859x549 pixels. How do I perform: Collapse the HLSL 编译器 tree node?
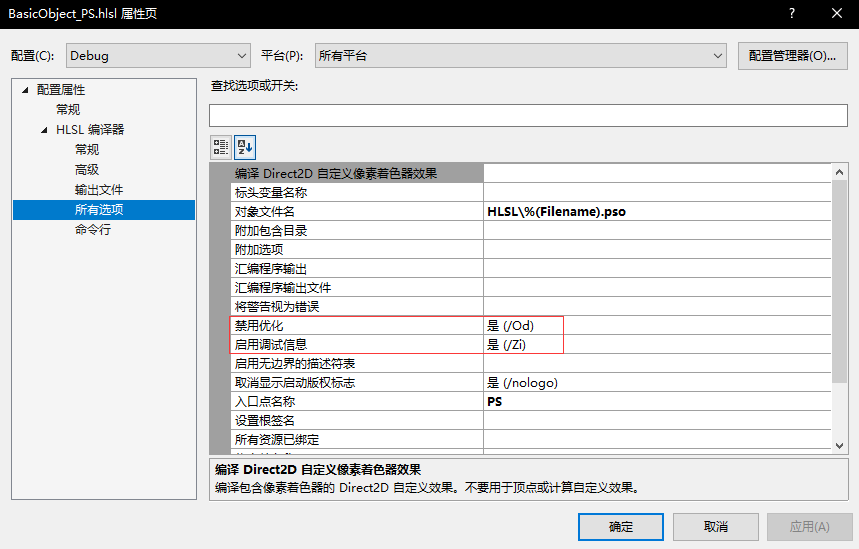(x=44, y=130)
